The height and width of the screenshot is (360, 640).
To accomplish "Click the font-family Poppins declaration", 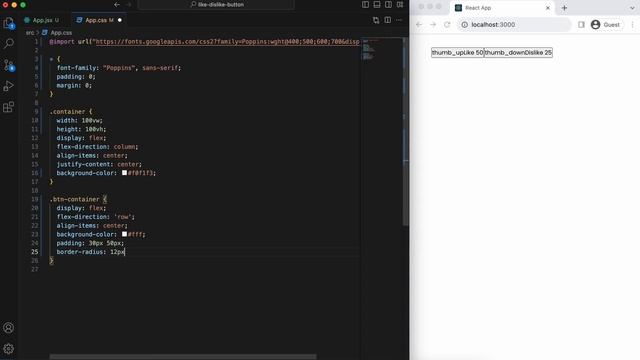I will click(119, 68).
